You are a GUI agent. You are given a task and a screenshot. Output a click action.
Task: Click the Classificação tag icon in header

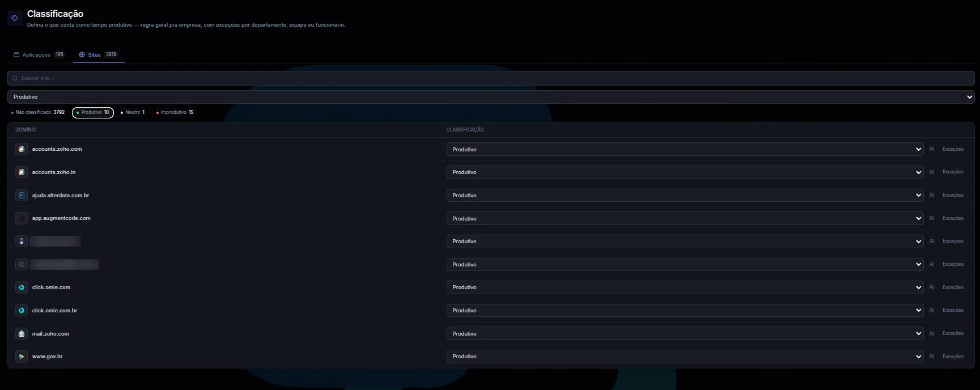[x=15, y=18]
